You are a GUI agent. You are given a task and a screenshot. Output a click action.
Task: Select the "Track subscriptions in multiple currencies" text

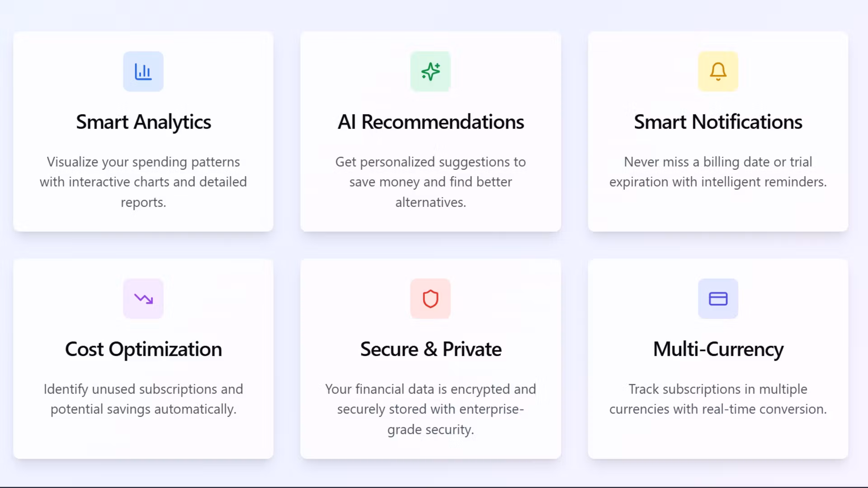[x=718, y=399]
